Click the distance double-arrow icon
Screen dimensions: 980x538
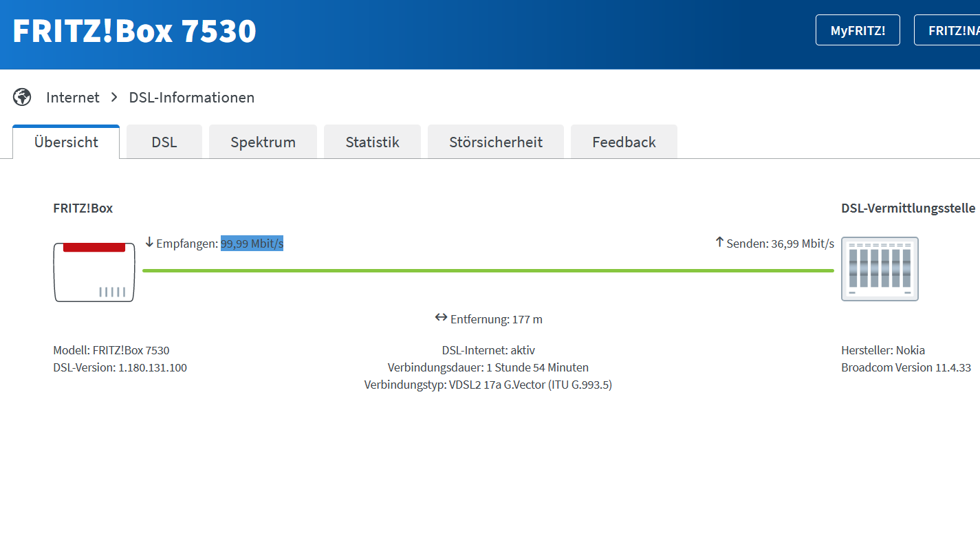tap(441, 318)
